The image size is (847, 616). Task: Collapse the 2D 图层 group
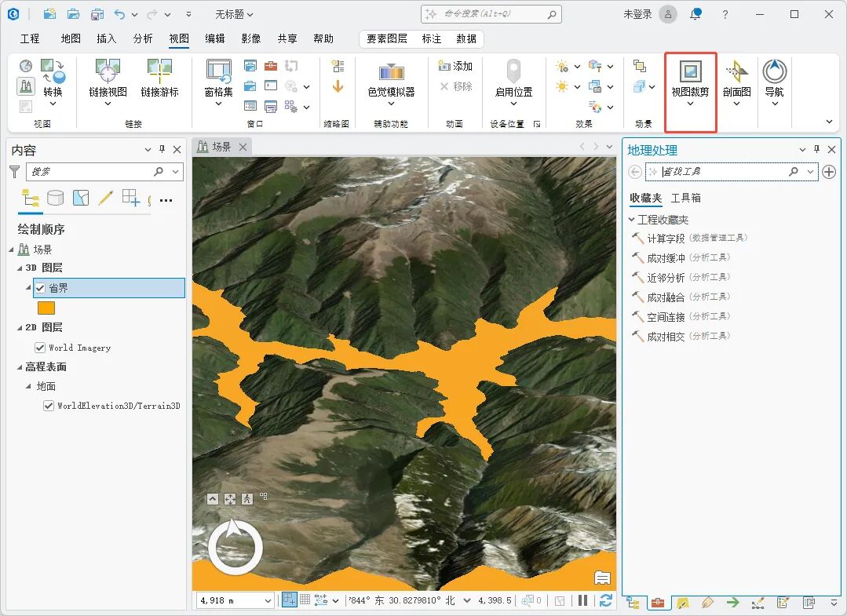20,328
